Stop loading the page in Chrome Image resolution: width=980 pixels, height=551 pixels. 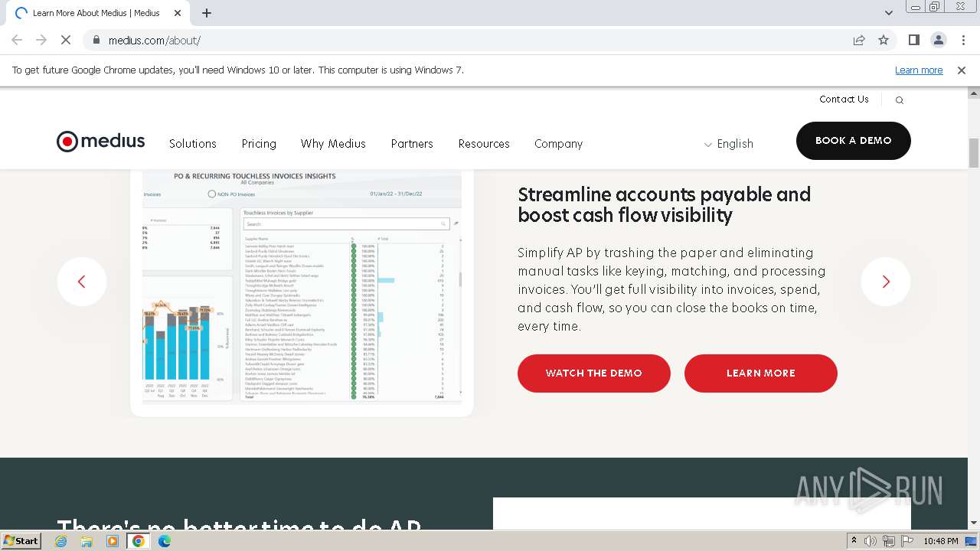pos(66,40)
